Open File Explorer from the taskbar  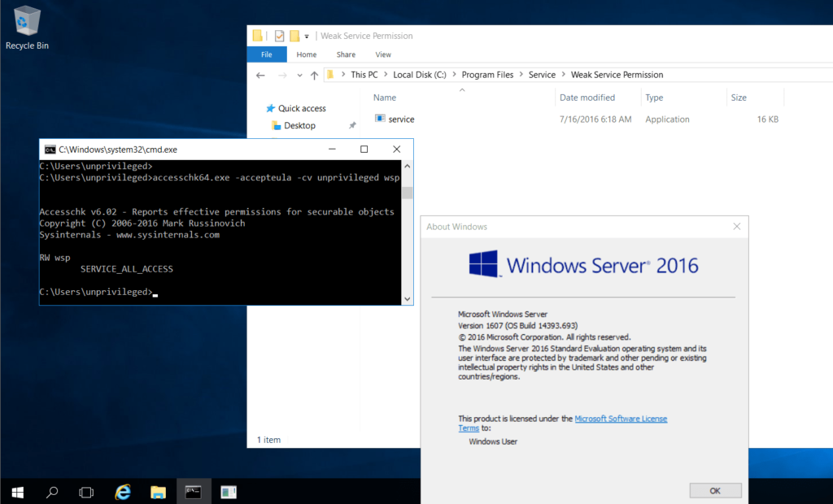pyautogui.click(x=158, y=493)
